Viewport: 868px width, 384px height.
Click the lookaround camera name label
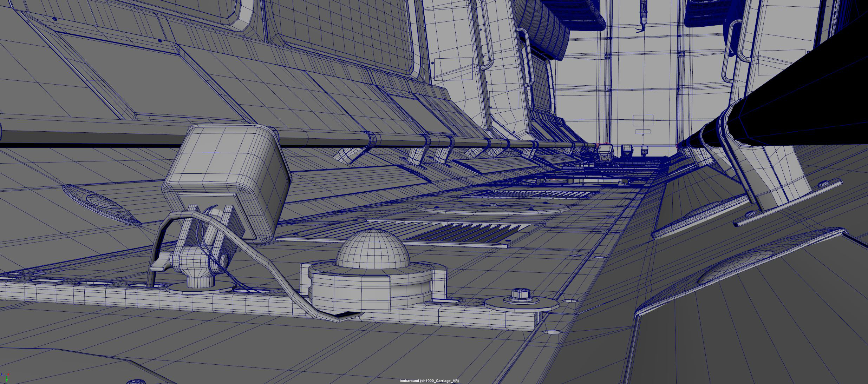(429, 381)
